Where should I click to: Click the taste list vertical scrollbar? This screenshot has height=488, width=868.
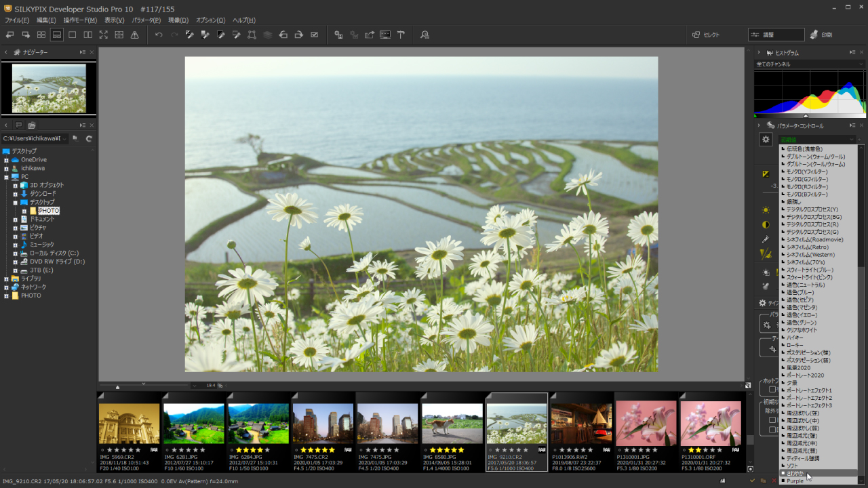861,314
